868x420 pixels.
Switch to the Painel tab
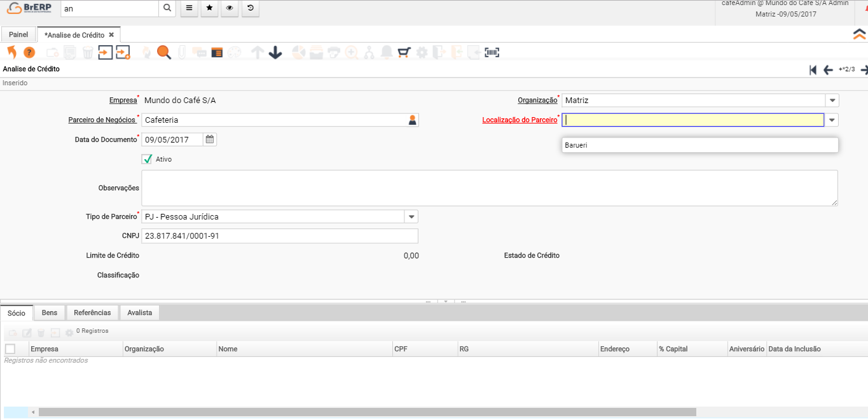18,35
